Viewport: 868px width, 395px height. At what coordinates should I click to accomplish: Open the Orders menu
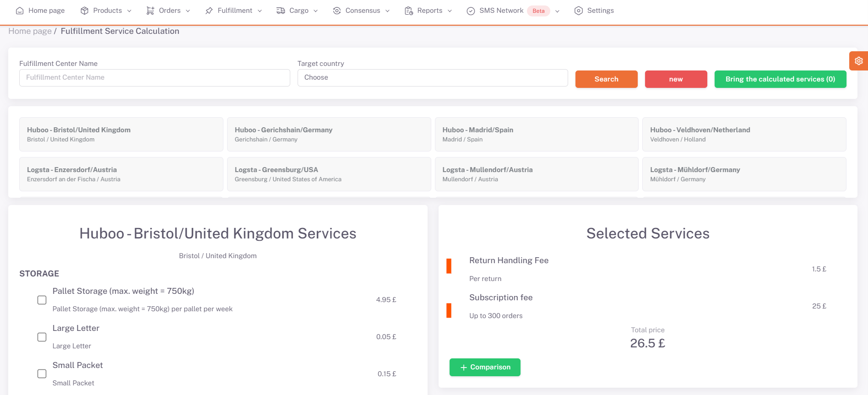(168, 11)
